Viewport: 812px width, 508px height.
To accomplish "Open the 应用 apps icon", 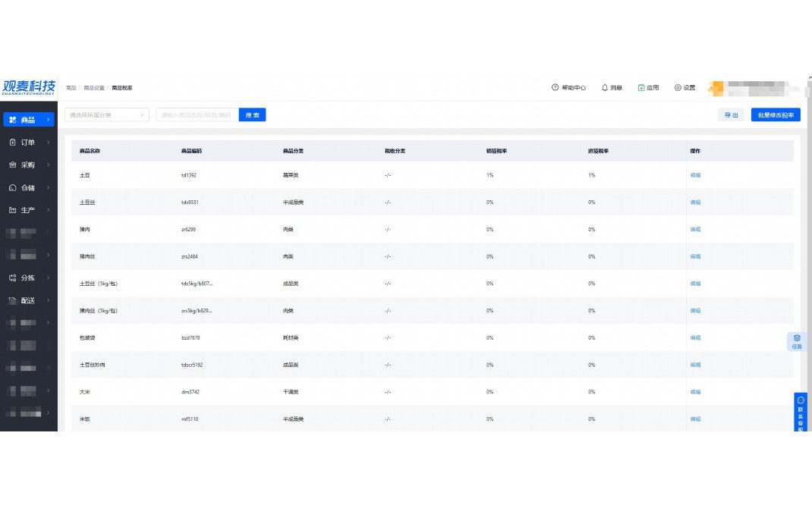I will (x=641, y=88).
